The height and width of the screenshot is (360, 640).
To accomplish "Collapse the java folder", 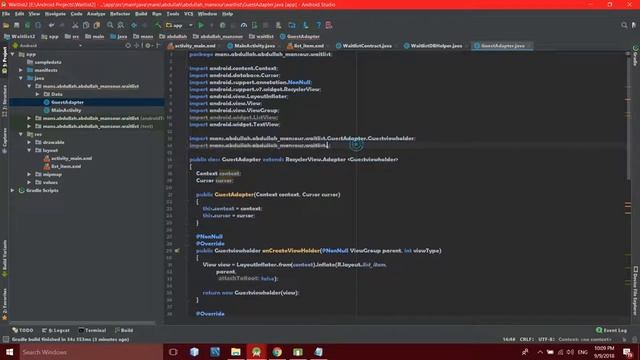I will 21,78.
